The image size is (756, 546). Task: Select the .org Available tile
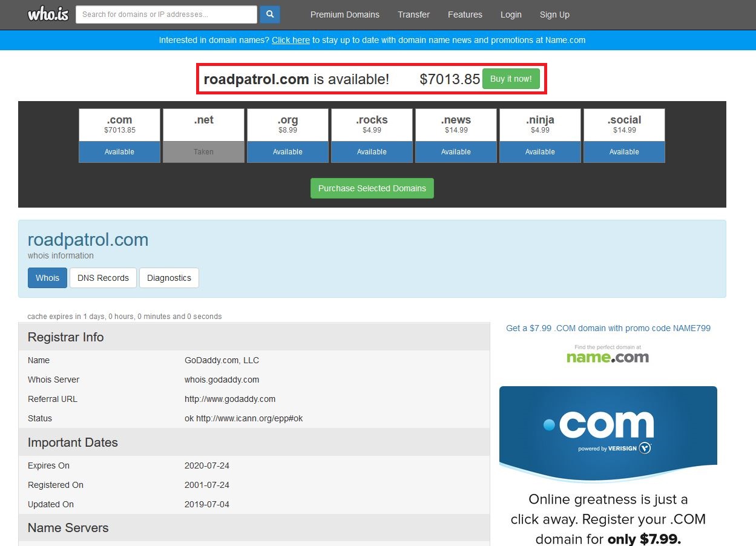tap(288, 136)
